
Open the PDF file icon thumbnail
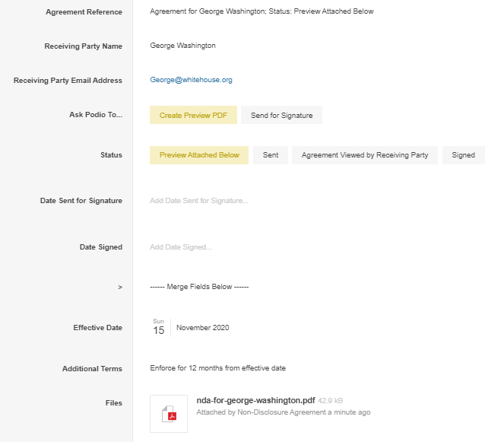169,414
